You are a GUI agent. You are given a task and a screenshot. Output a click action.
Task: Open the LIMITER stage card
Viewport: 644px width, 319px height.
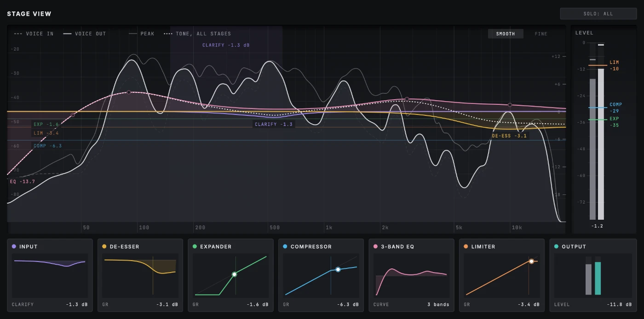click(501, 275)
